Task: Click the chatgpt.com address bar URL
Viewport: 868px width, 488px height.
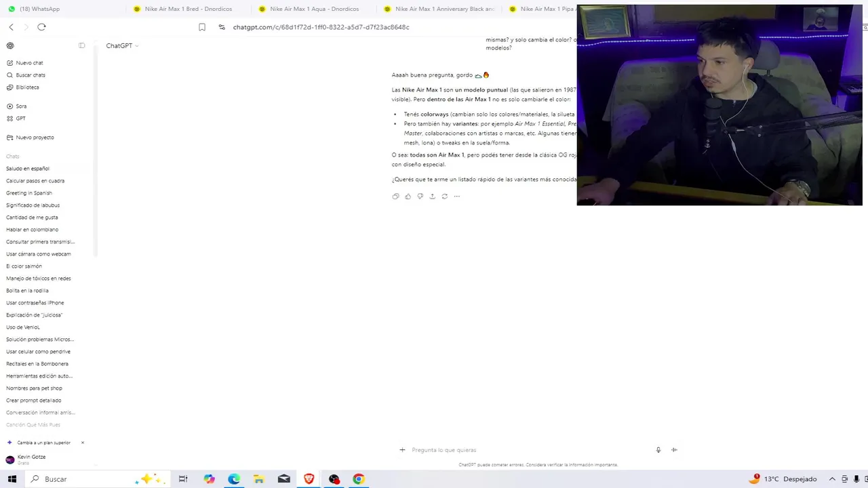Action: click(x=321, y=27)
